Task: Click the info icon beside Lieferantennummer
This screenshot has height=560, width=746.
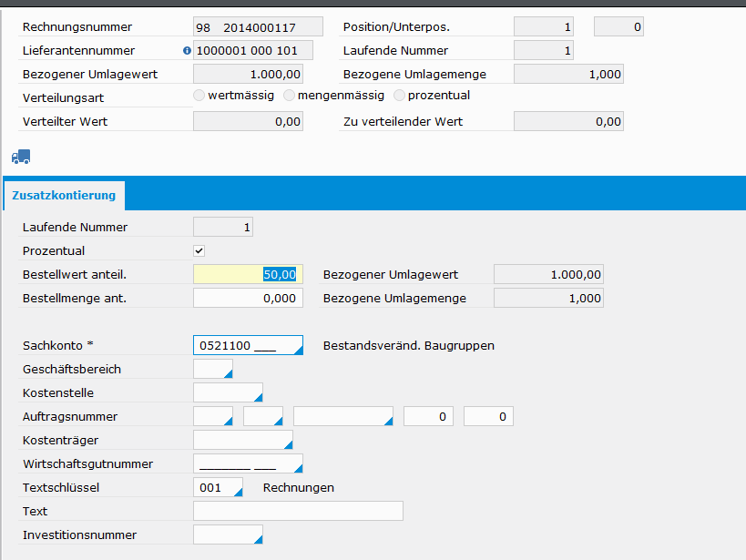Action: click(187, 50)
